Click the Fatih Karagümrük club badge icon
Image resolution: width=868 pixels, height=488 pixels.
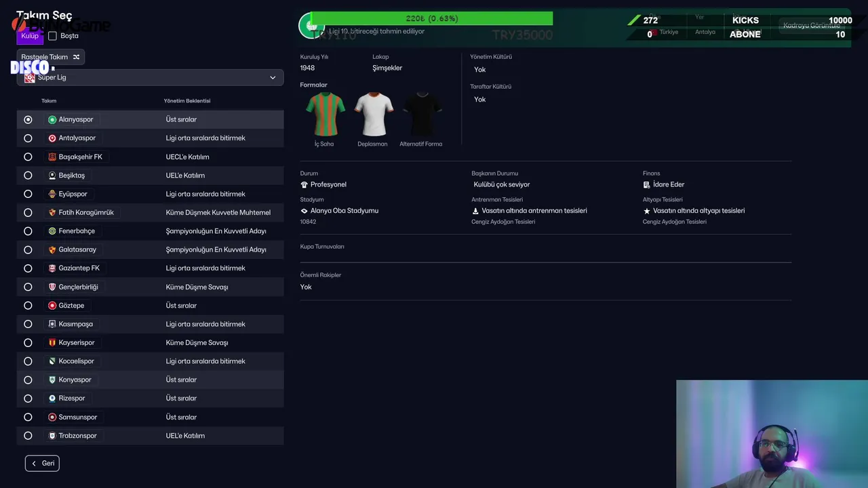52,213
